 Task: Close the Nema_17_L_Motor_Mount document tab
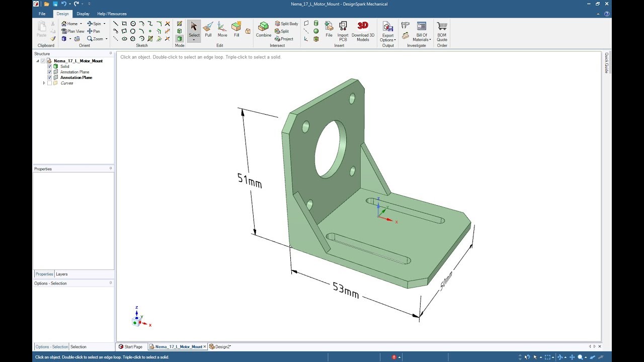pyautogui.click(x=204, y=346)
